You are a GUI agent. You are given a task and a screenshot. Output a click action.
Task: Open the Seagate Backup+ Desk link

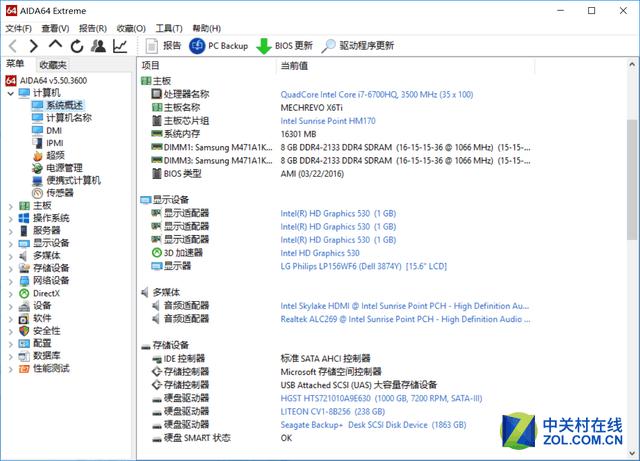pyautogui.click(x=373, y=425)
